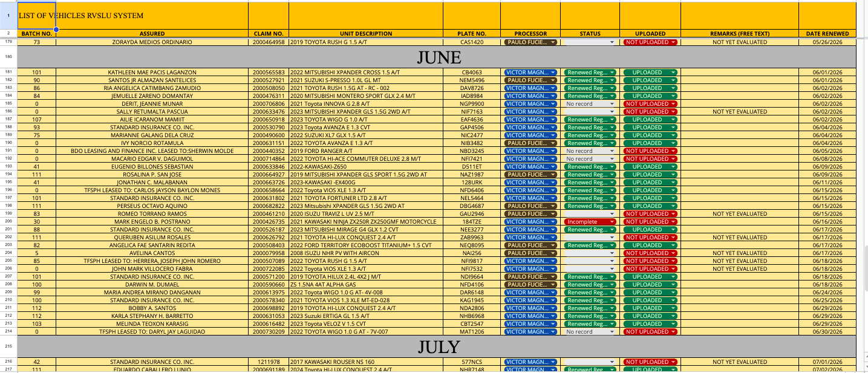
Task: Click the BATCH NO. column header cell
Action: [x=37, y=34]
